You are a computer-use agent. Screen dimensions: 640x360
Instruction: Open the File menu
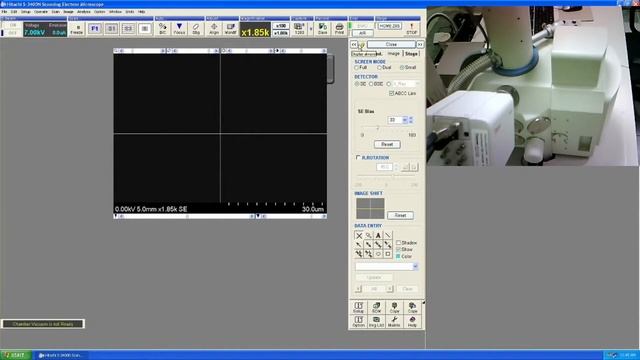(4, 12)
